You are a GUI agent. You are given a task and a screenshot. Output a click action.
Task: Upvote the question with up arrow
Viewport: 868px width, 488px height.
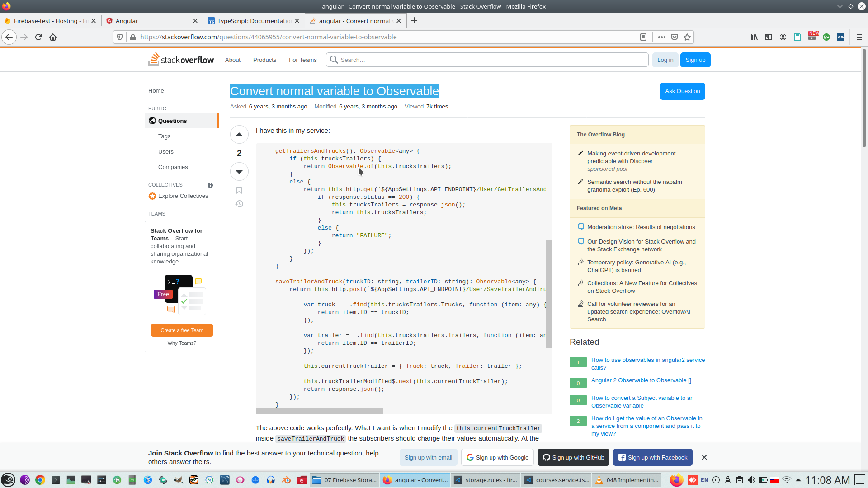239,134
